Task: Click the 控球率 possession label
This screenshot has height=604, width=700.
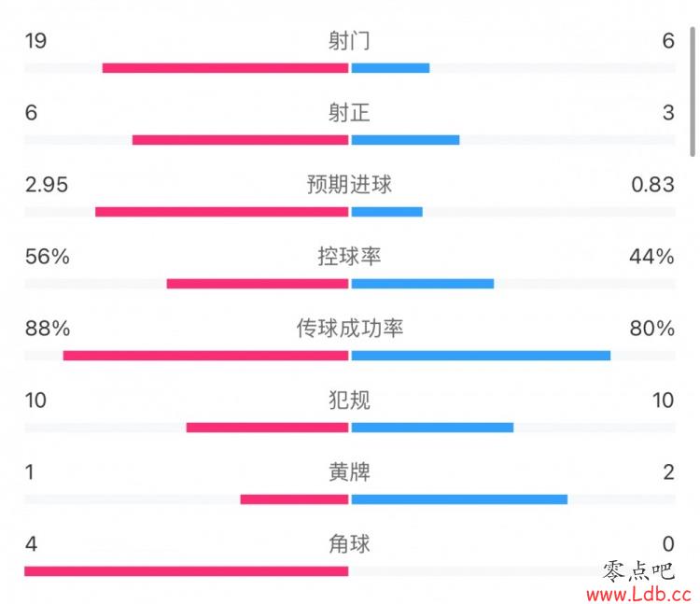Action: 349,256
